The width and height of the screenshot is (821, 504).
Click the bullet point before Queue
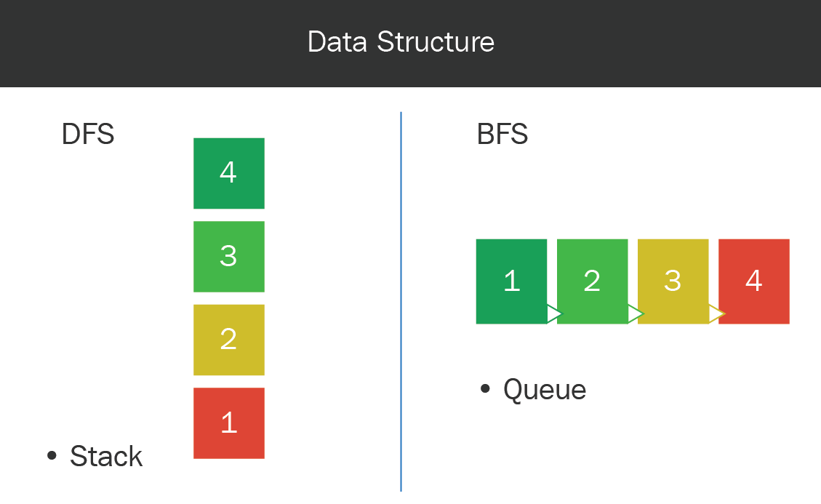485,388
